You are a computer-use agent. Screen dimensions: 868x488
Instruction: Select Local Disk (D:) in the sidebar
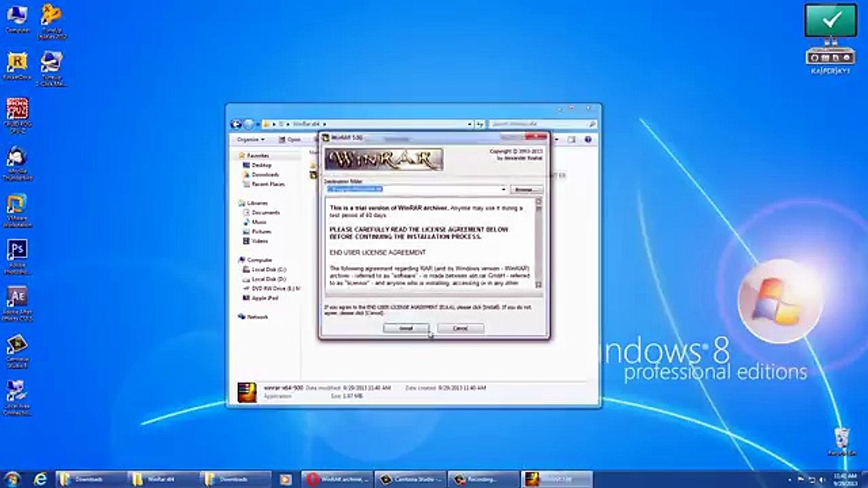(x=265, y=279)
